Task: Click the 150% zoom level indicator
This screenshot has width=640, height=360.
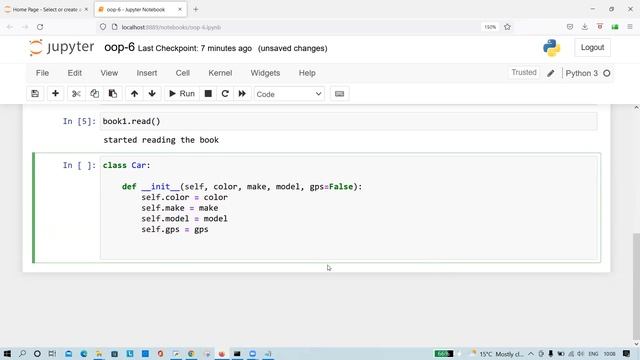Action: (x=490, y=27)
